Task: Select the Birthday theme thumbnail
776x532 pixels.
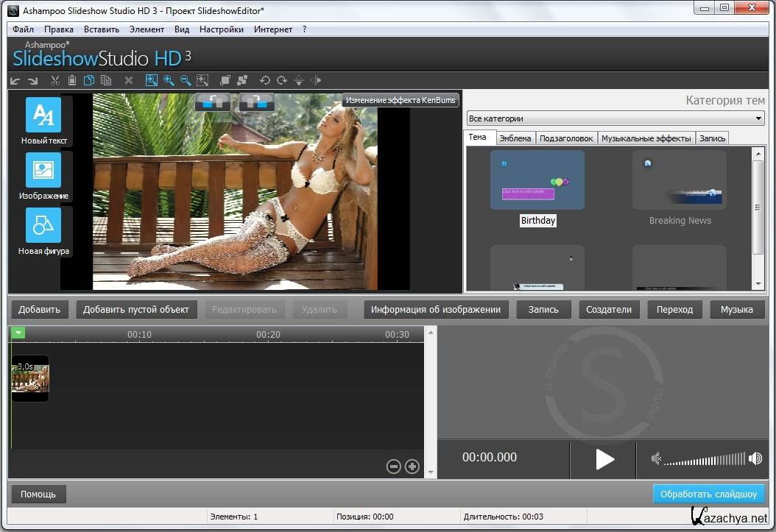Action: [537, 180]
